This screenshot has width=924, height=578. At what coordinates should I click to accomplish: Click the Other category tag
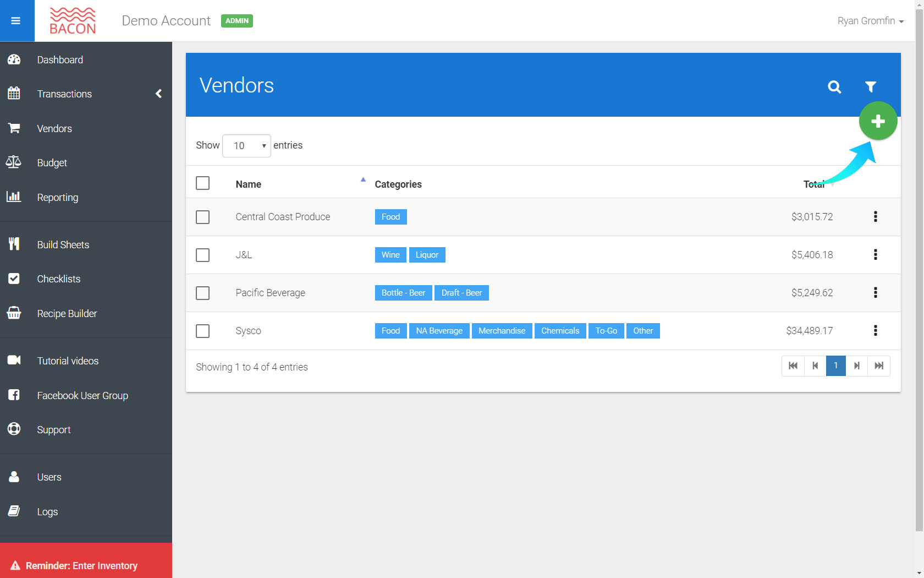pyautogui.click(x=643, y=331)
